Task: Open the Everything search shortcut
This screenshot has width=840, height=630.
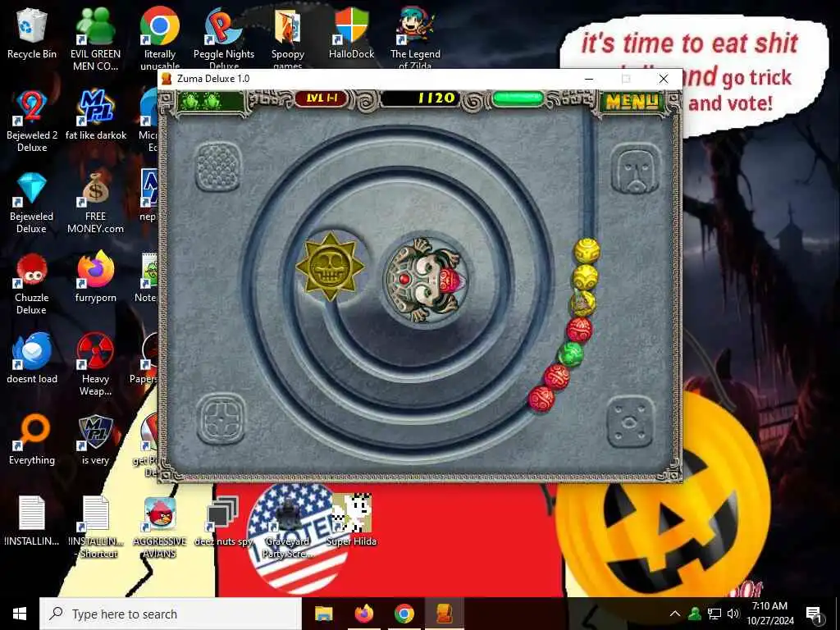Action: pos(32,441)
